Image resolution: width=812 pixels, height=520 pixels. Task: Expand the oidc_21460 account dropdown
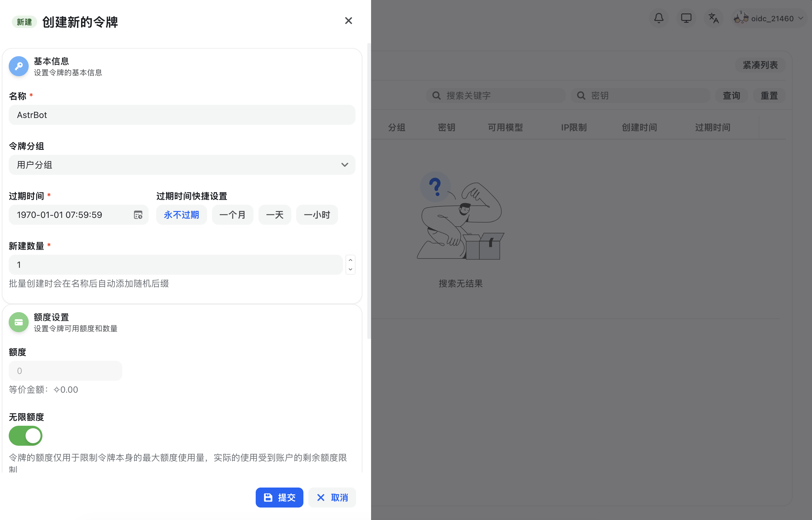click(801, 18)
